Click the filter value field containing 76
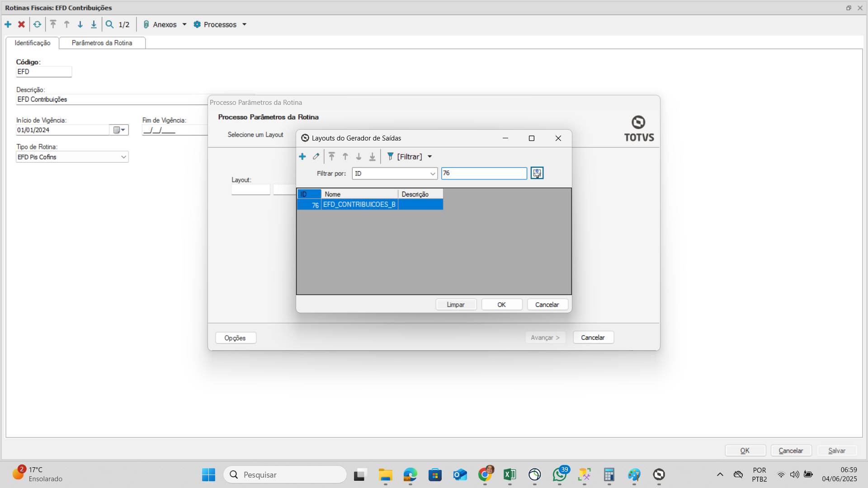Screen dimensions: 868x488 point(484,174)
